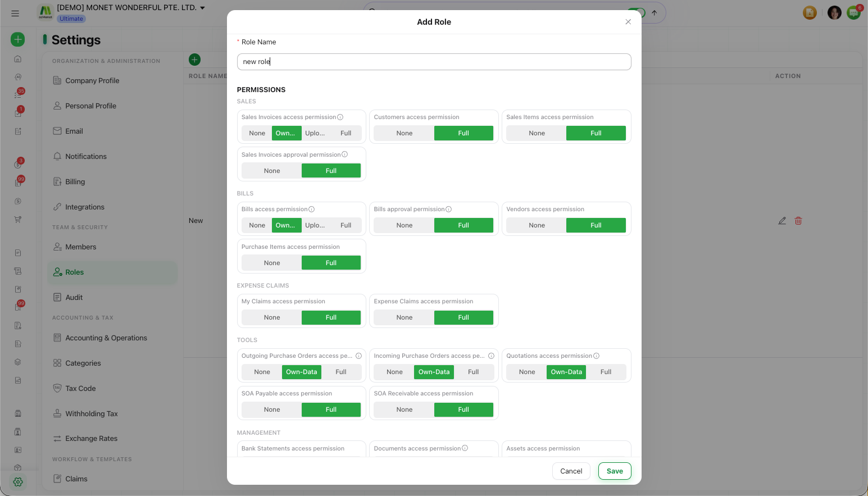Click info icon beside Bills access permission

(311, 209)
